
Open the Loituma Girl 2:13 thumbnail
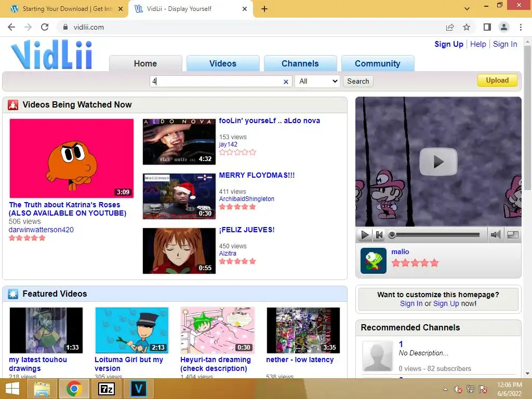coord(131,330)
